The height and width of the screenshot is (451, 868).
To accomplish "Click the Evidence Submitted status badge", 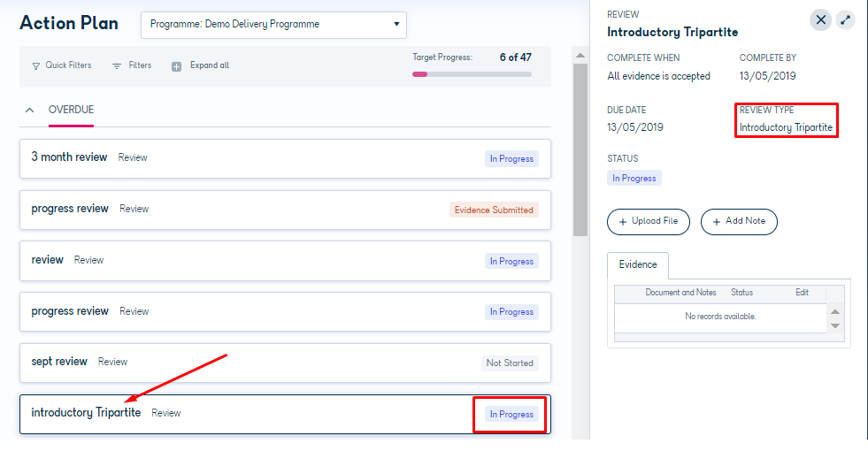I will [494, 210].
